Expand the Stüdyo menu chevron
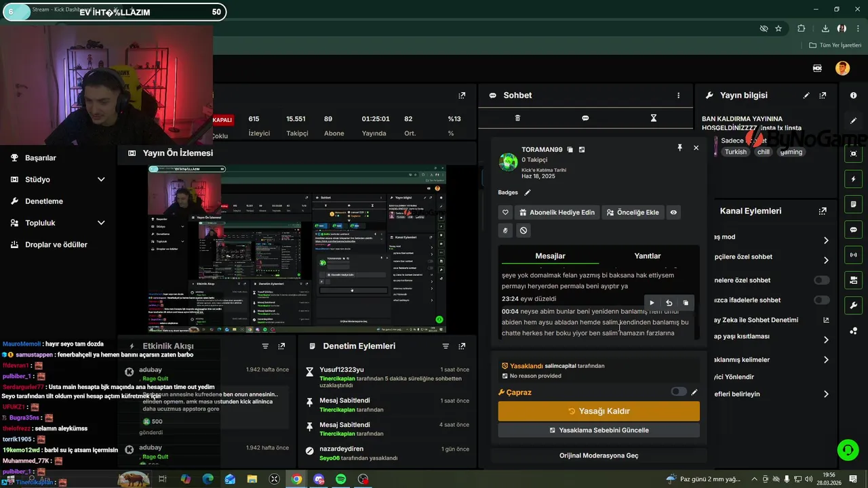Screen dimensions: 868x488 click(x=101, y=180)
